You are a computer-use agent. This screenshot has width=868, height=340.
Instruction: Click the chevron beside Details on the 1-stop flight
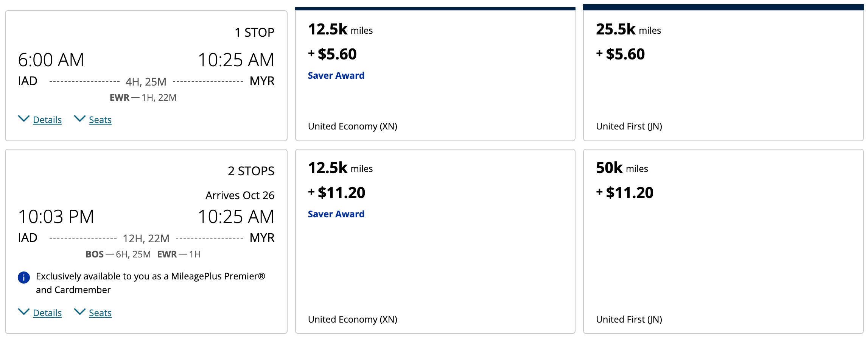point(24,119)
